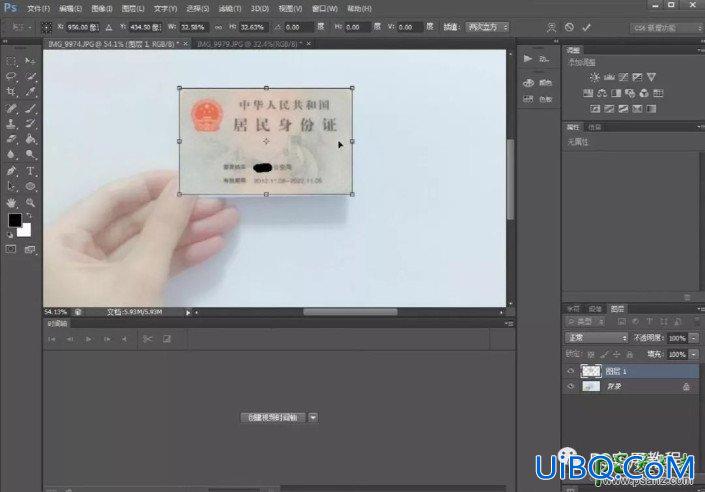Add a Black & White adjustment
This screenshot has width=705, height=492.
coord(616,93)
